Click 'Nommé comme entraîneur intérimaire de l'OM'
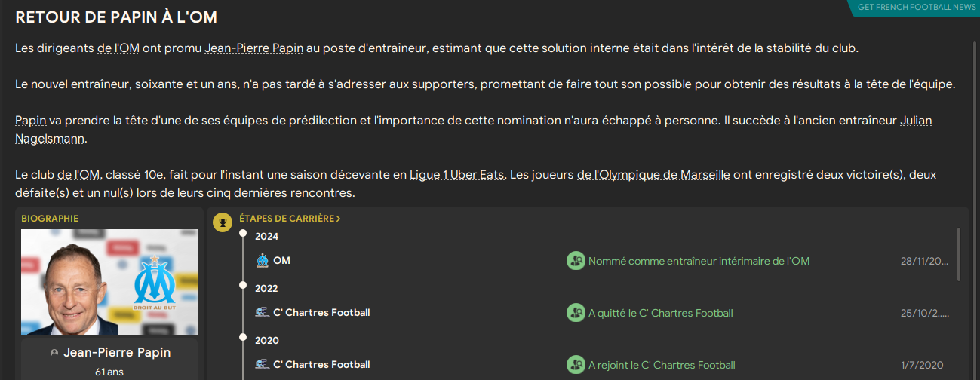Viewport: 980px width, 380px height. 699,261
